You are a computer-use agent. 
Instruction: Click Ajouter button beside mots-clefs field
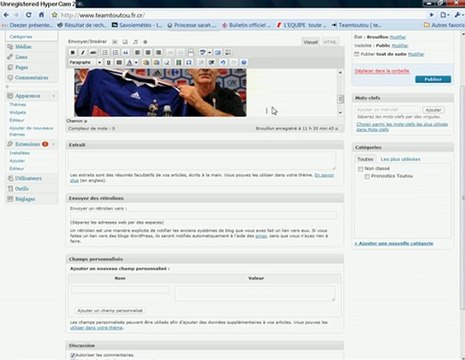[433, 110]
